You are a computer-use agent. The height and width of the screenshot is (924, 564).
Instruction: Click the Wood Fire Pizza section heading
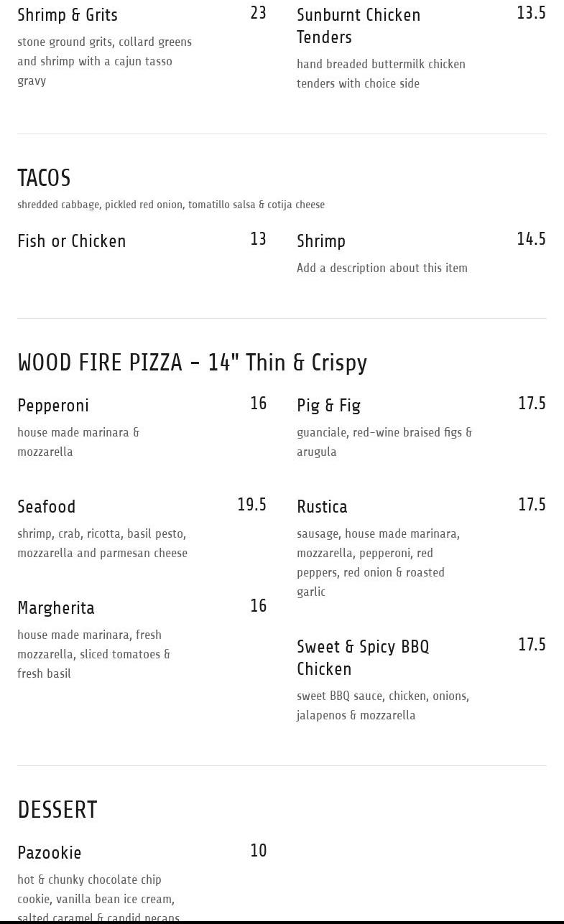pos(192,363)
